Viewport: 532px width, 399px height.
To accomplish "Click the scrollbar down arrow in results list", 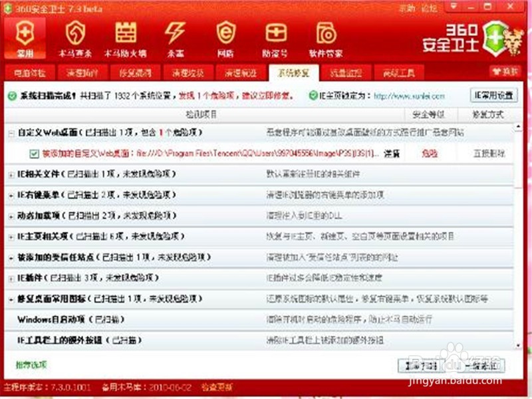I will tap(518, 345).
